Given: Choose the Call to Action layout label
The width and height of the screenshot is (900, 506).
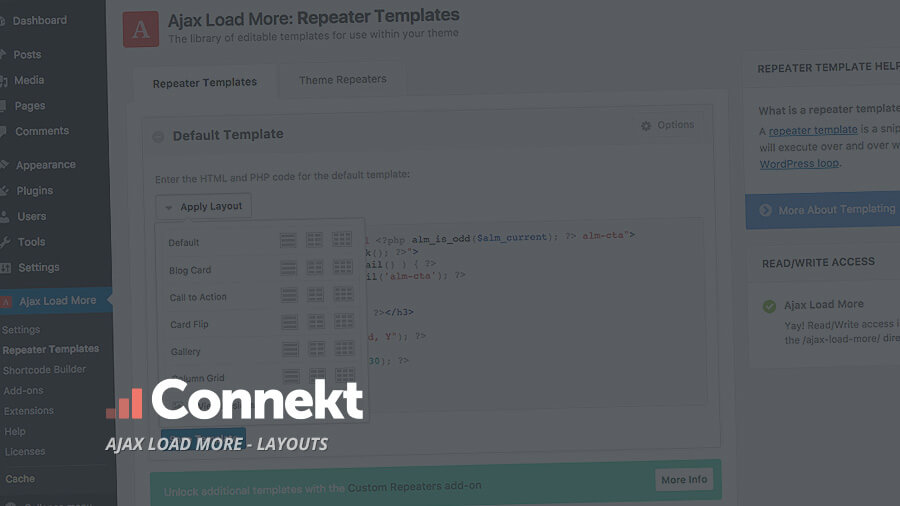Looking at the screenshot, I should 198,297.
